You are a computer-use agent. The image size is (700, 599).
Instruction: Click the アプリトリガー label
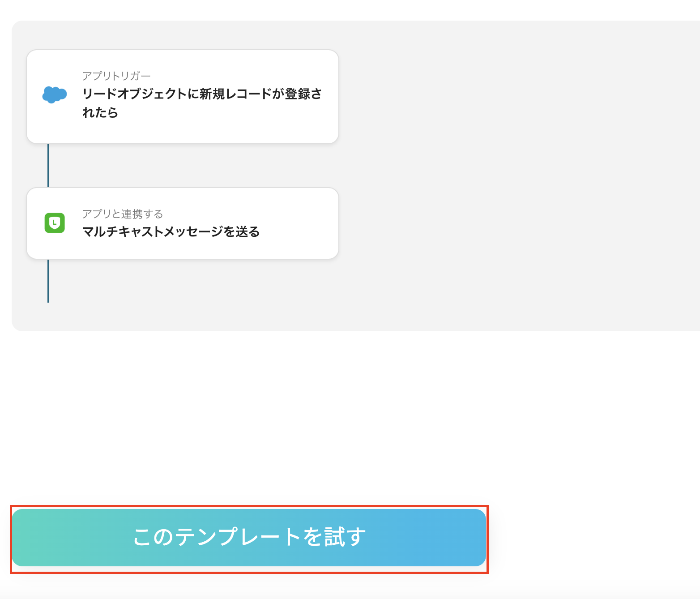116,76
